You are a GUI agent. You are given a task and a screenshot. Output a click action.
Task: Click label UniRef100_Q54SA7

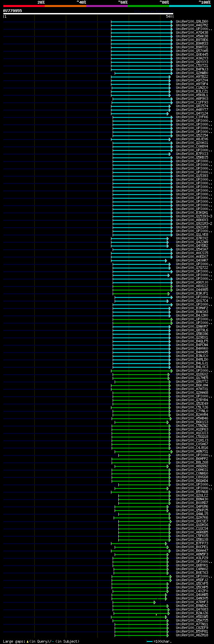[x=192, y=250]
